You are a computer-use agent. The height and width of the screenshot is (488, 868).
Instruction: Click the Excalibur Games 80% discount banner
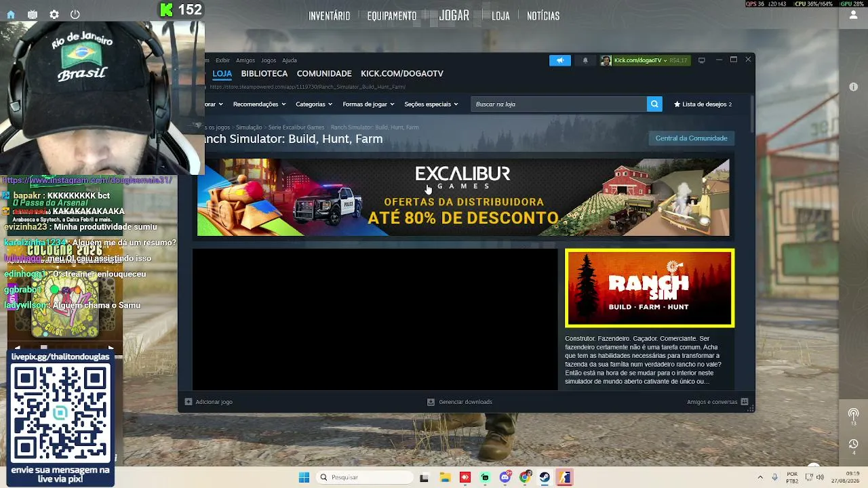(x=463, y=197)
